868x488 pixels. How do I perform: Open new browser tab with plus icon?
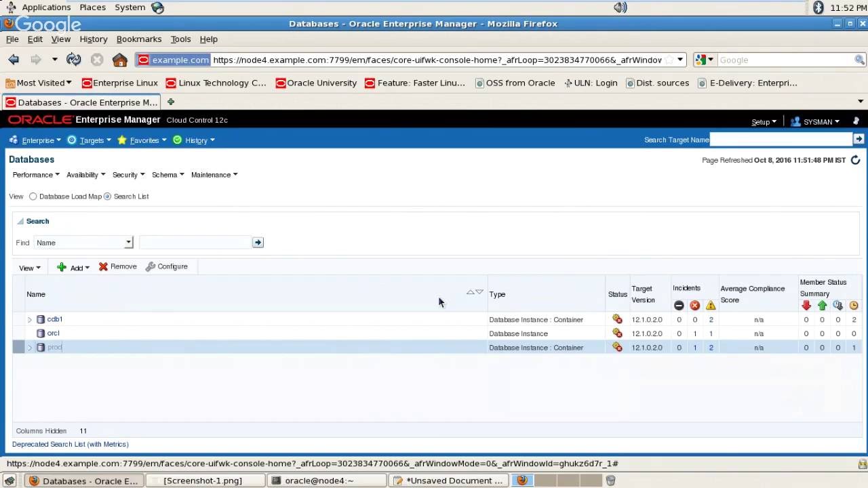(x=171, y=102)
